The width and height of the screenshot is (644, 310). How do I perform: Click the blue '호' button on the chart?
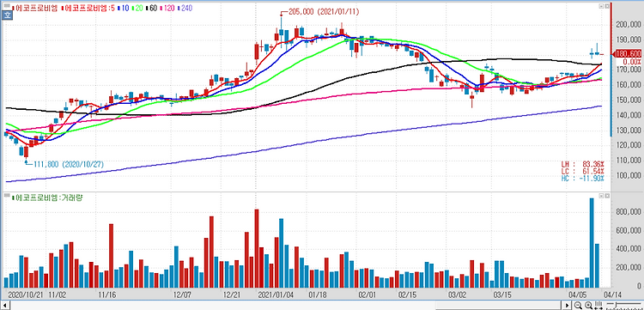tap(8, 15)
